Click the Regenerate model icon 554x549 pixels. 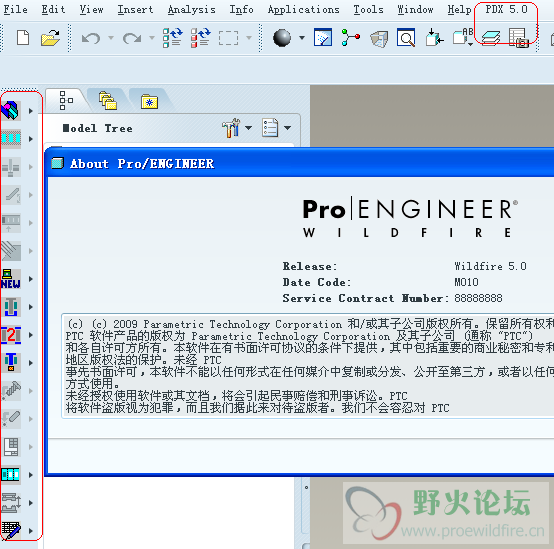(x=172, y=38)
